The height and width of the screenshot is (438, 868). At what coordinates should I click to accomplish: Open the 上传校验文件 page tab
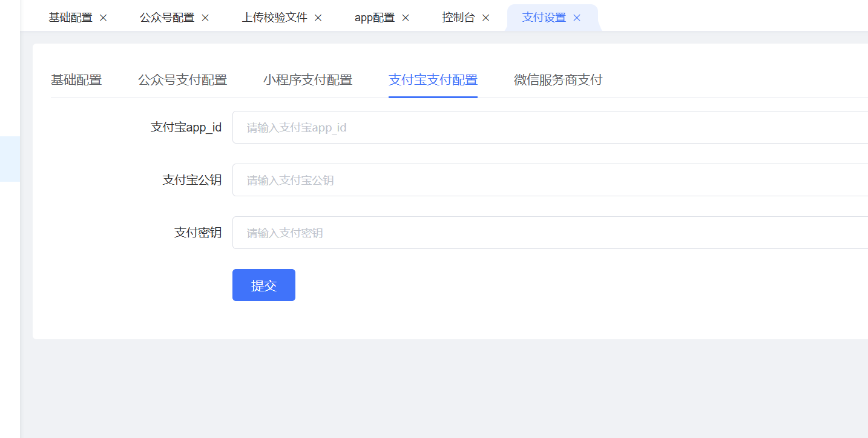(x=274, y=18)
